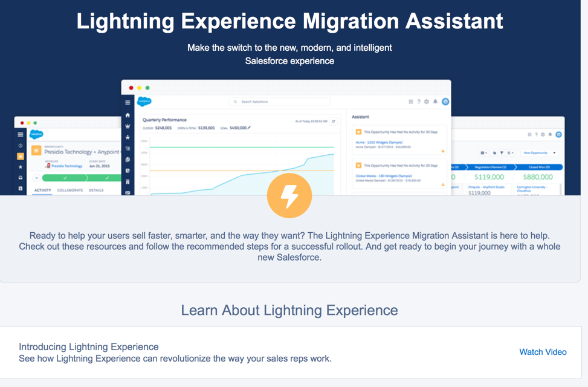
Task: Open Setup via the gear icon
Action: [x=427, y=102]
